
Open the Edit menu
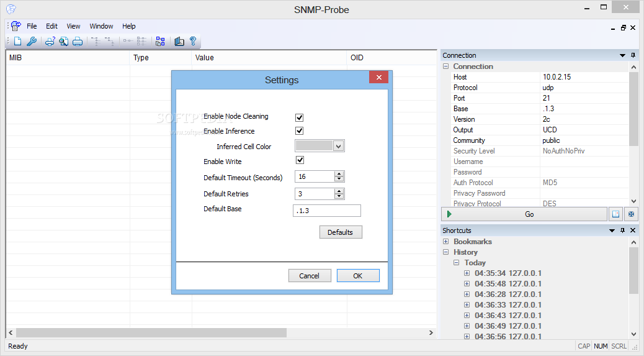[51, 26]
